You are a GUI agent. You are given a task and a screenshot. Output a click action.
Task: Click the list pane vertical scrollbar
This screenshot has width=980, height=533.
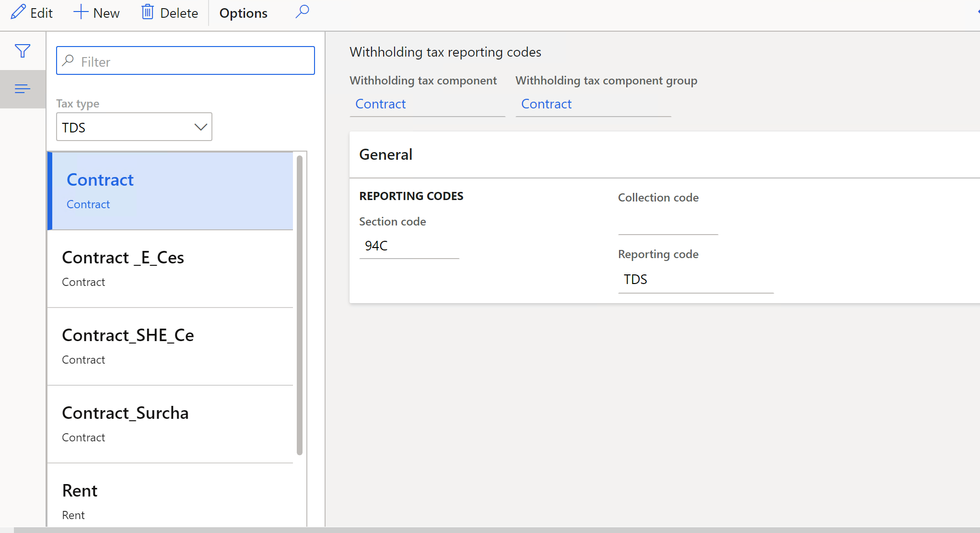300,305
